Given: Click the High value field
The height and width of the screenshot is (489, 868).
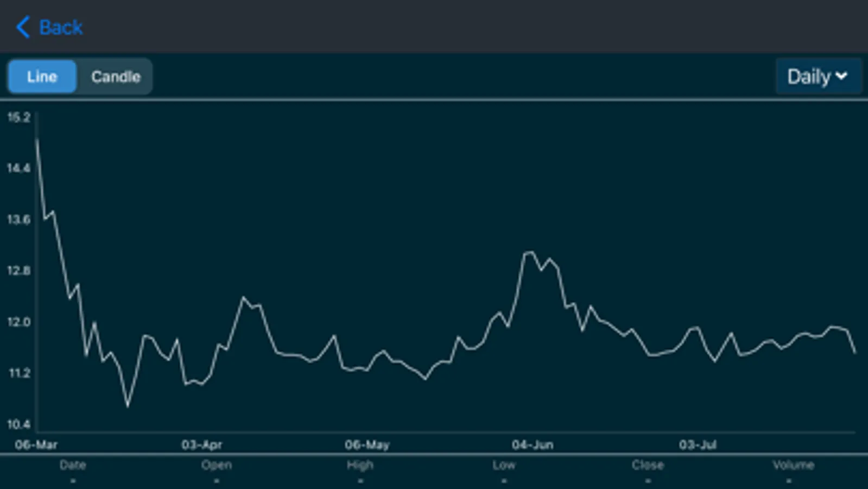Looking at the screenshot, I should tap(360, 471).
